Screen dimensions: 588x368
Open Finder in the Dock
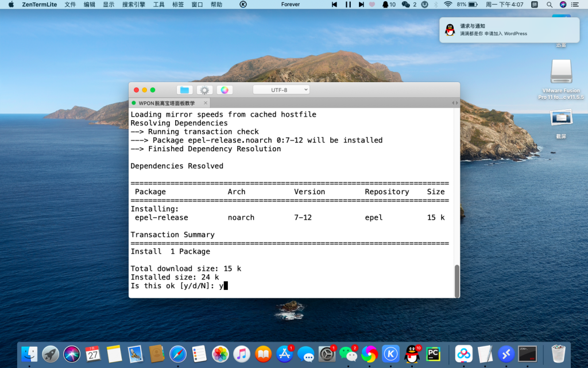pos(29,354)
